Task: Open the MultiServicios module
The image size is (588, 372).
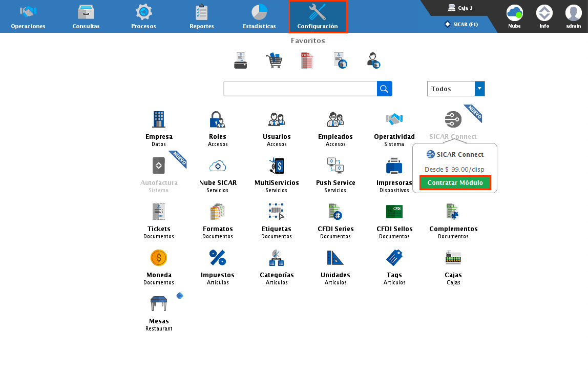Action: point(277,166)
